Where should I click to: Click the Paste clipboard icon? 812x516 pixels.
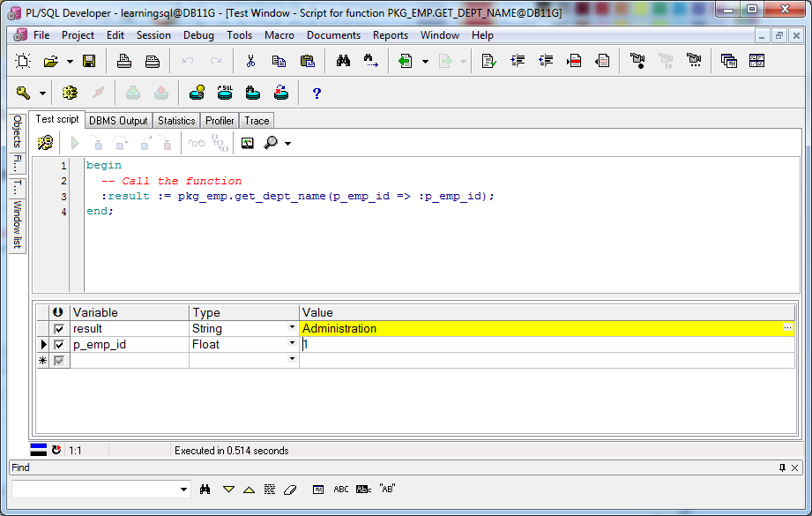(308, 61)
